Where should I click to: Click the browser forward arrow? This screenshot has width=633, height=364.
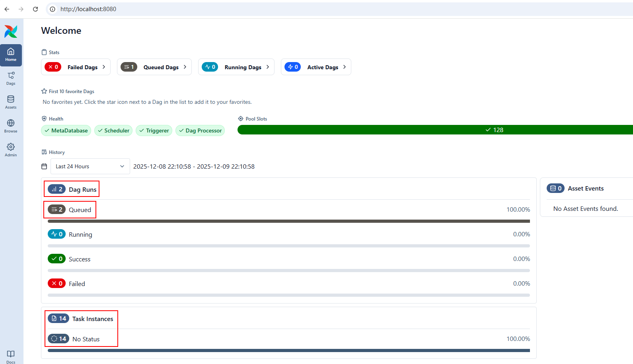coord(21,9)
